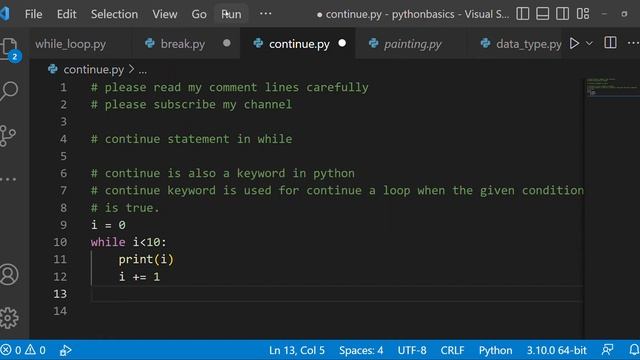Select the continue.py tab

click(299, 44)
